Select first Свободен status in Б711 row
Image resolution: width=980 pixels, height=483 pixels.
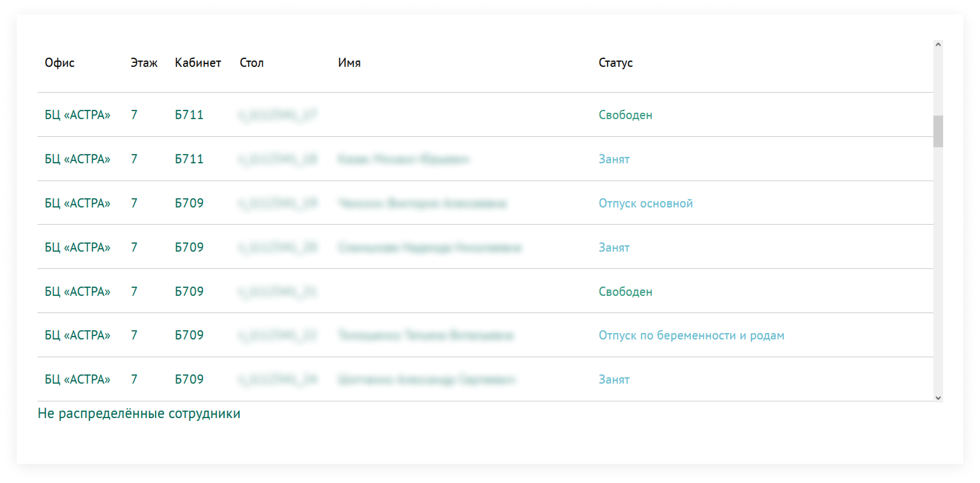(x=625, y=115)
